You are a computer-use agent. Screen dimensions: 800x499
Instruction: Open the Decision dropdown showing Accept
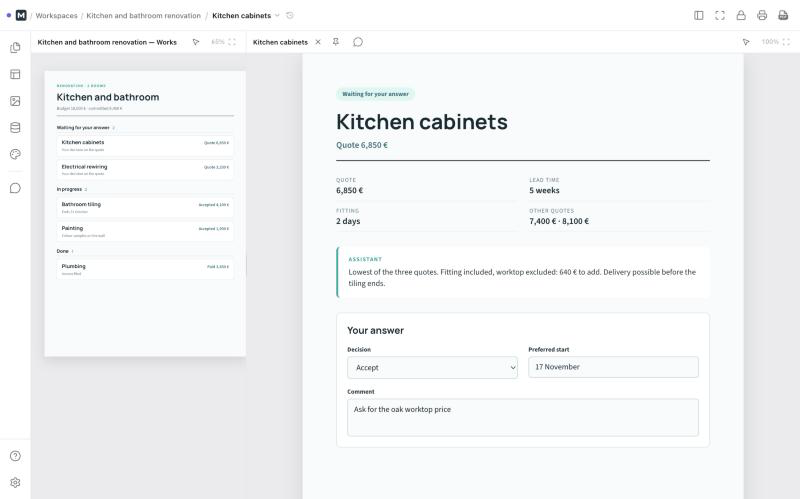click(x=432, y=367)
